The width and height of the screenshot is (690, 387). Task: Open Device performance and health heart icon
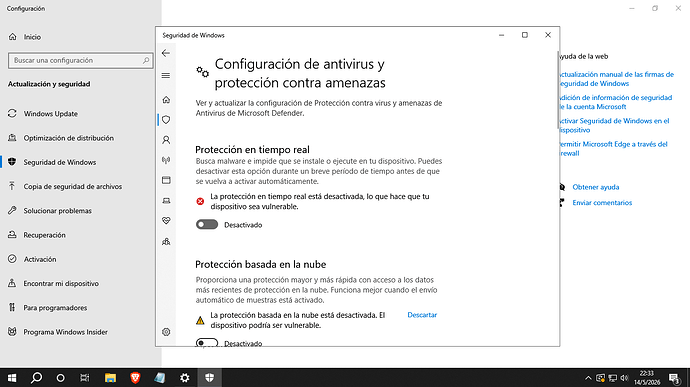166,221
